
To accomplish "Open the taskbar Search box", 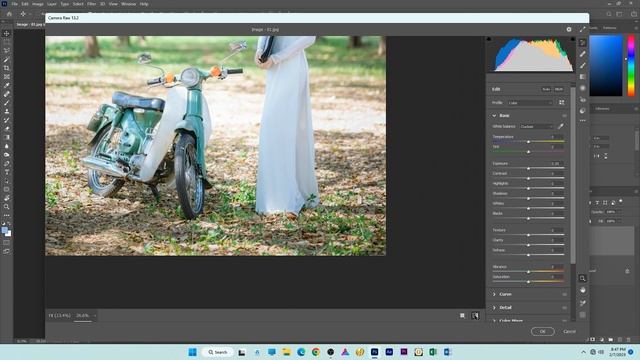I will (218, 352).
